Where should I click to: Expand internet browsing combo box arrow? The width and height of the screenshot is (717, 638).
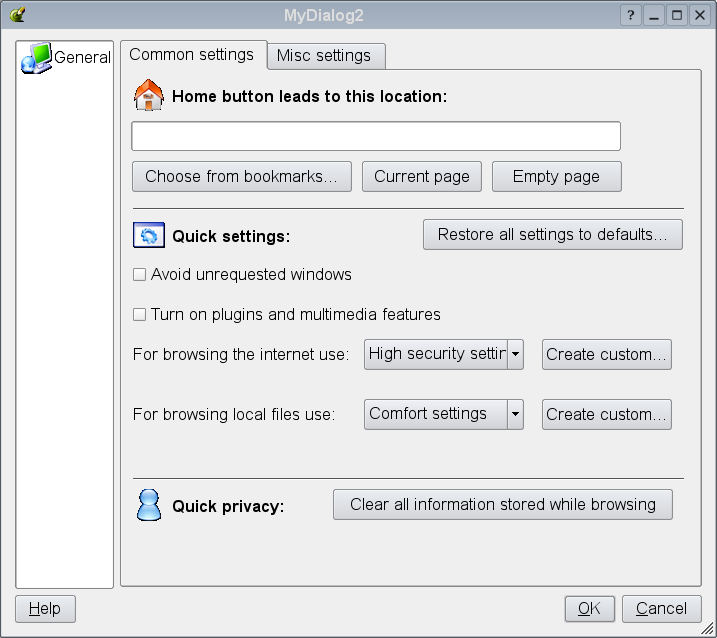pos(515,354)
